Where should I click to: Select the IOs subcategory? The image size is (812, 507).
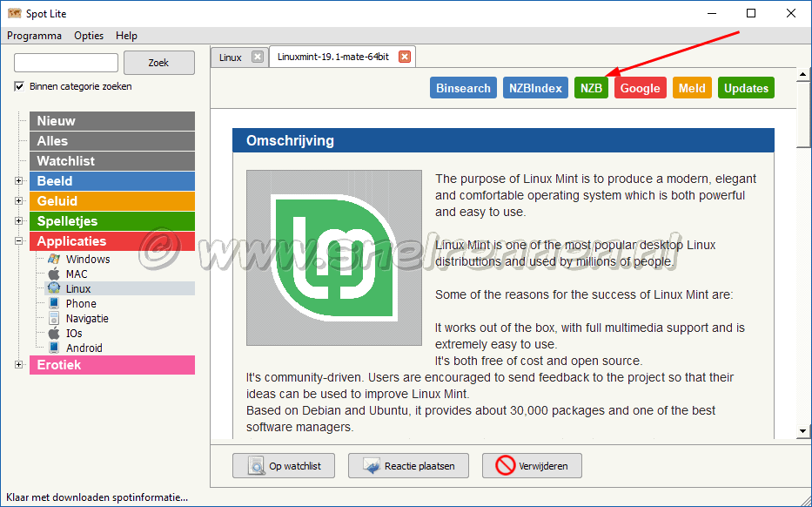pos(74,334)
